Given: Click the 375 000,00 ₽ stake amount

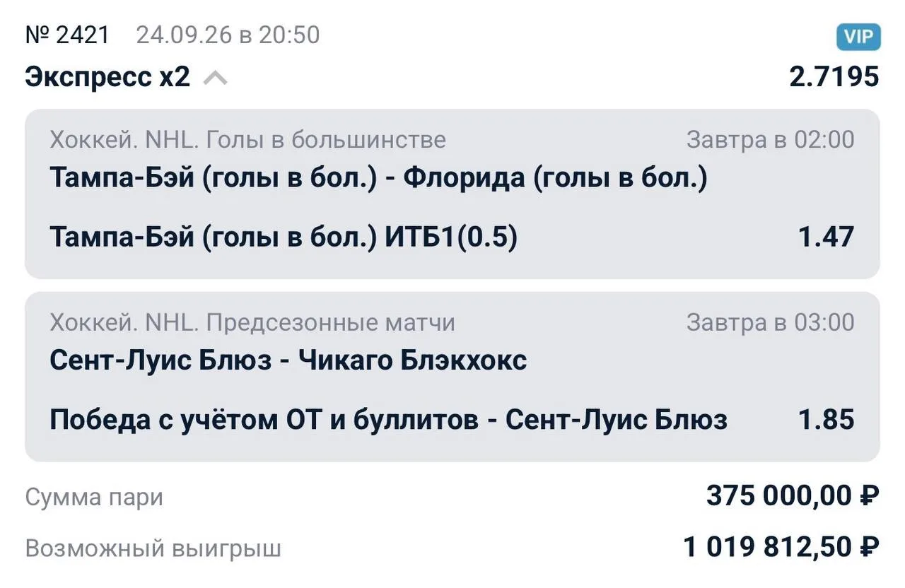Looking at the screenshot, I should point(793,496).
